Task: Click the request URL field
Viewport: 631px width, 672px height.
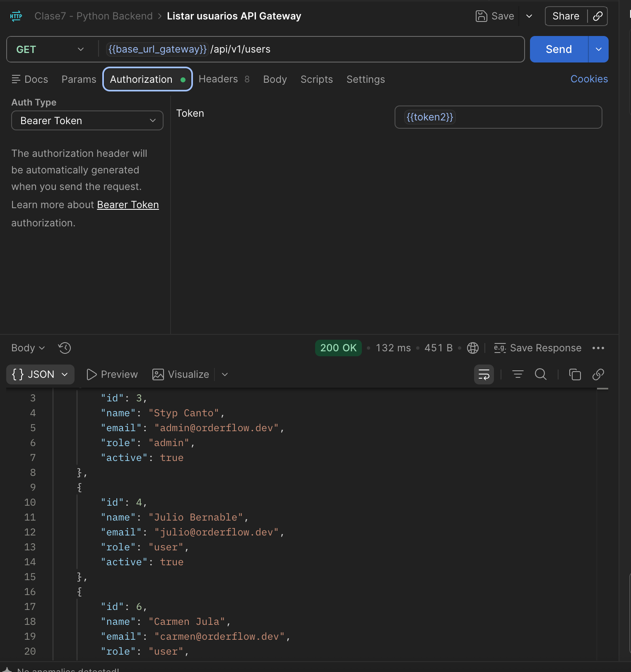Action: 311,49
